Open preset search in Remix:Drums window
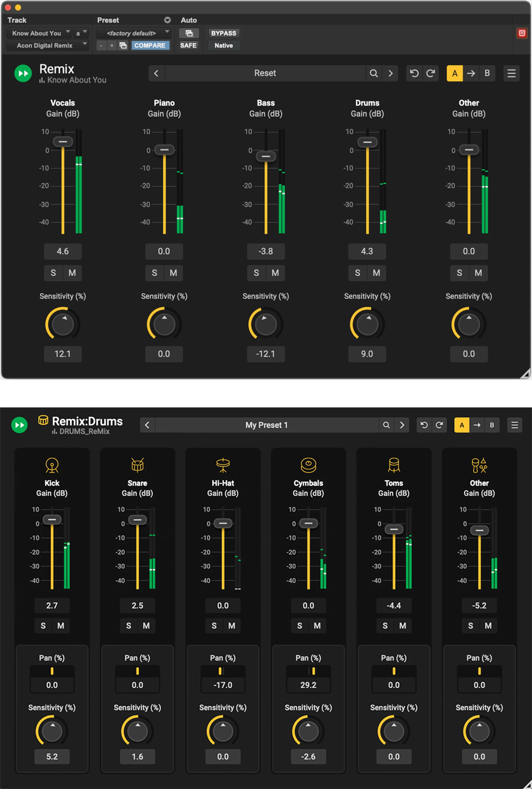The width and height of the screenshot is (532, 789). [386, 425]
